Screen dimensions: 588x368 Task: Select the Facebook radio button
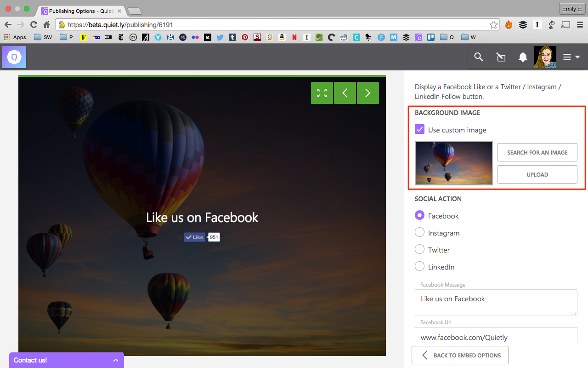(419, 215)
